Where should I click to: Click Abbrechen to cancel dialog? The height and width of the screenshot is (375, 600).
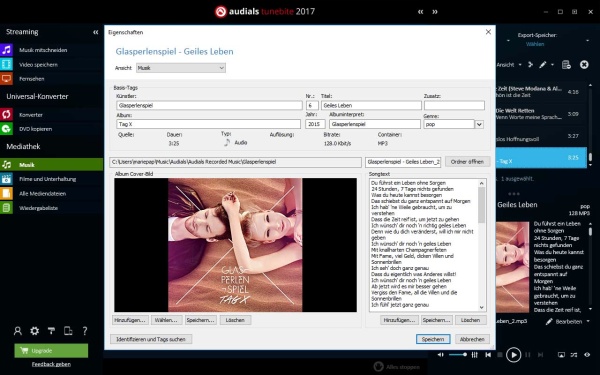click(472, 339)
